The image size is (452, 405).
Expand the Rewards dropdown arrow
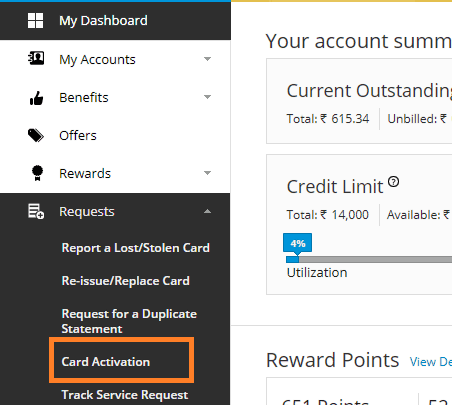tap(207, 173)
